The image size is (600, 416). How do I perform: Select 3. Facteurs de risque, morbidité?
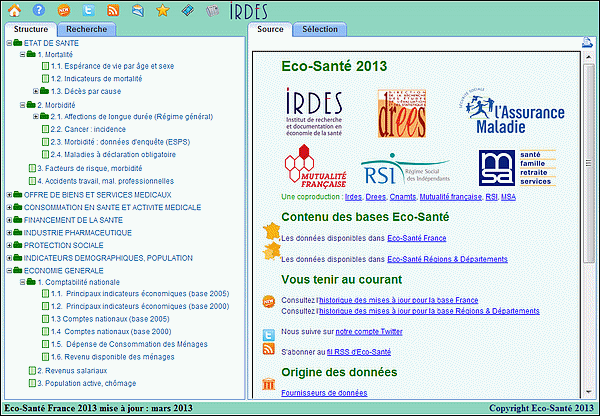point(90,168)
